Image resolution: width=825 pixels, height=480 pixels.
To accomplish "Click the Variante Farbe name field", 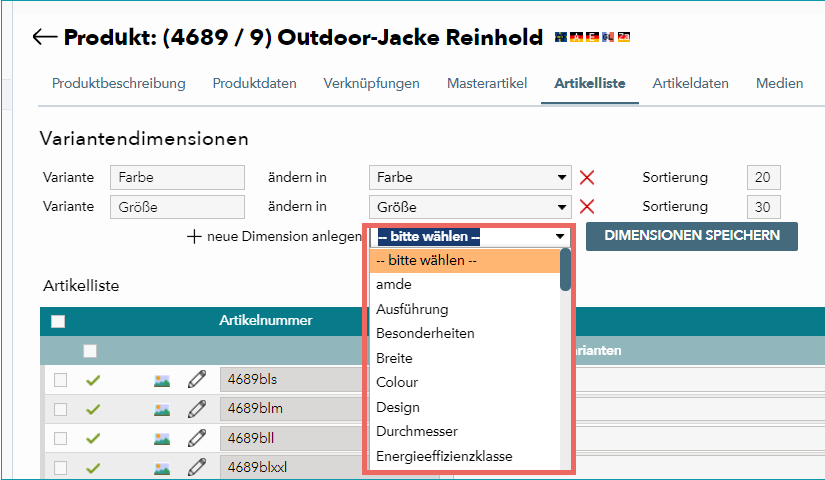I will (x=177, y=177).
